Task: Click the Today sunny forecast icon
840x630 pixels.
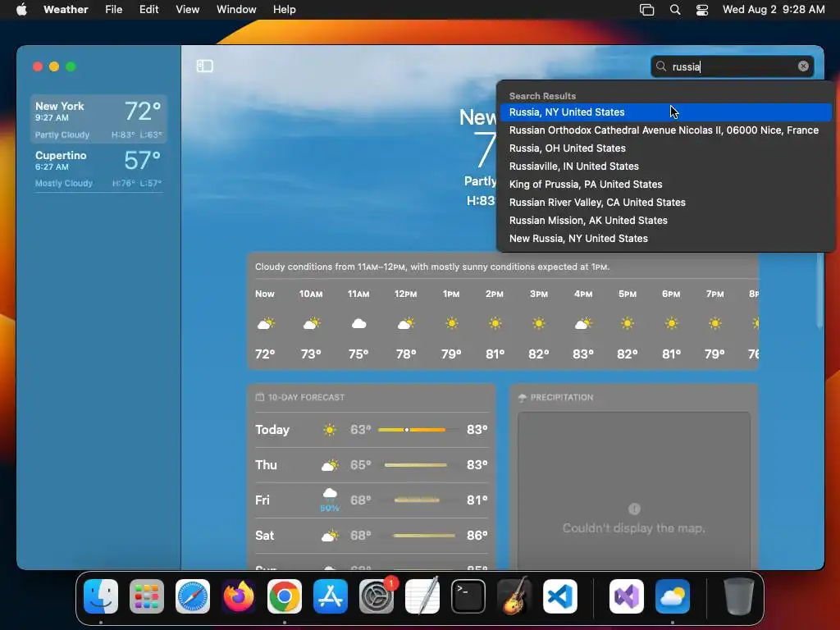Action: (x=330, y=430)
